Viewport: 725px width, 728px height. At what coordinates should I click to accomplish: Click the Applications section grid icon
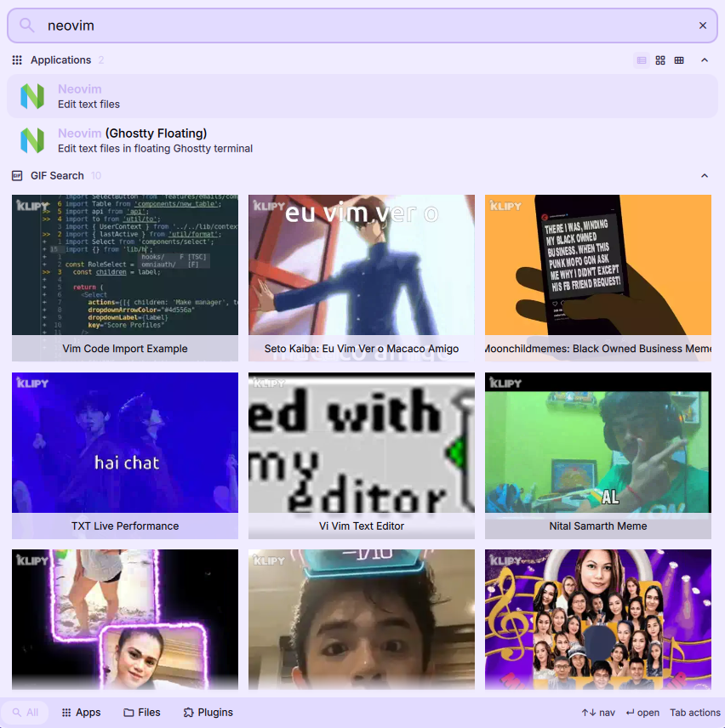point(16,60)
